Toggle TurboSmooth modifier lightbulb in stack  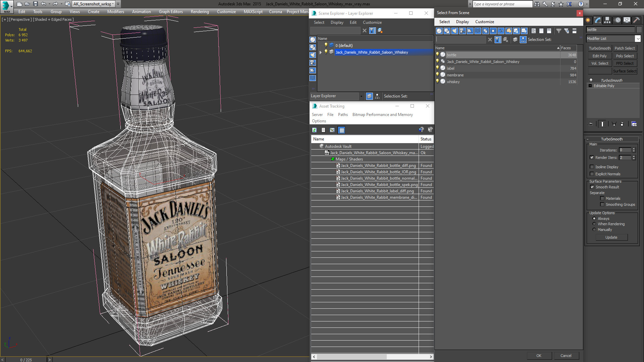[x=591, y=80]
